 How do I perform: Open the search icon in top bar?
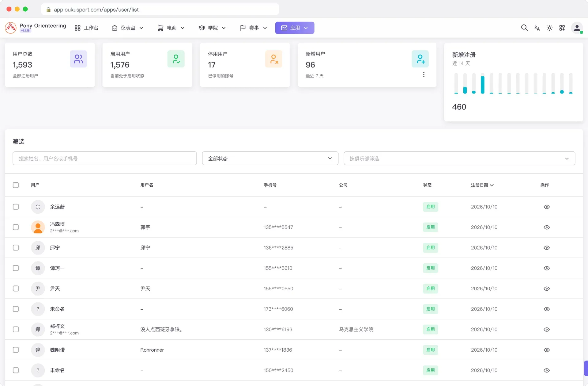524,28
